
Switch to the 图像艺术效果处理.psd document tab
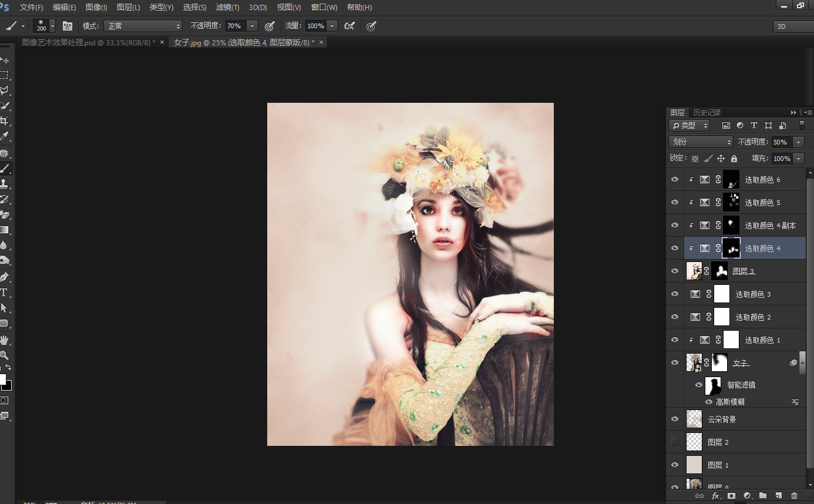pyautogui.click(x=88, y=42)
